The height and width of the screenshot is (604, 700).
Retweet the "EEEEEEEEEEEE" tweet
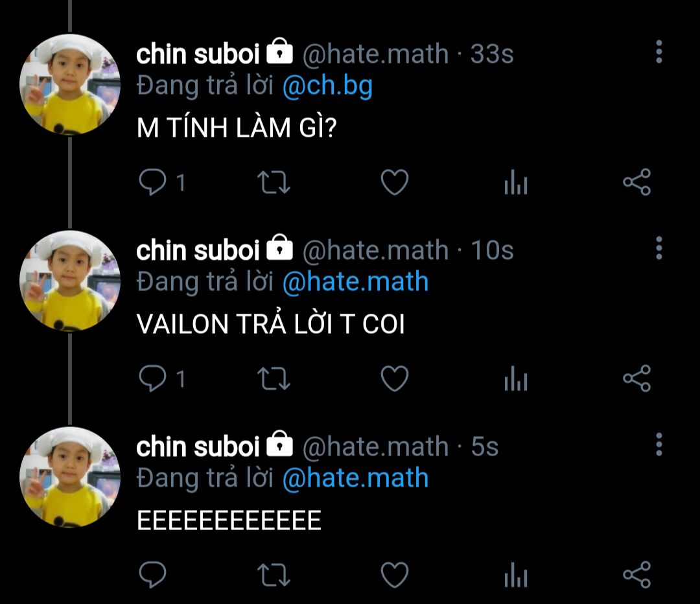pyautogui.click(x=274, y=575)
